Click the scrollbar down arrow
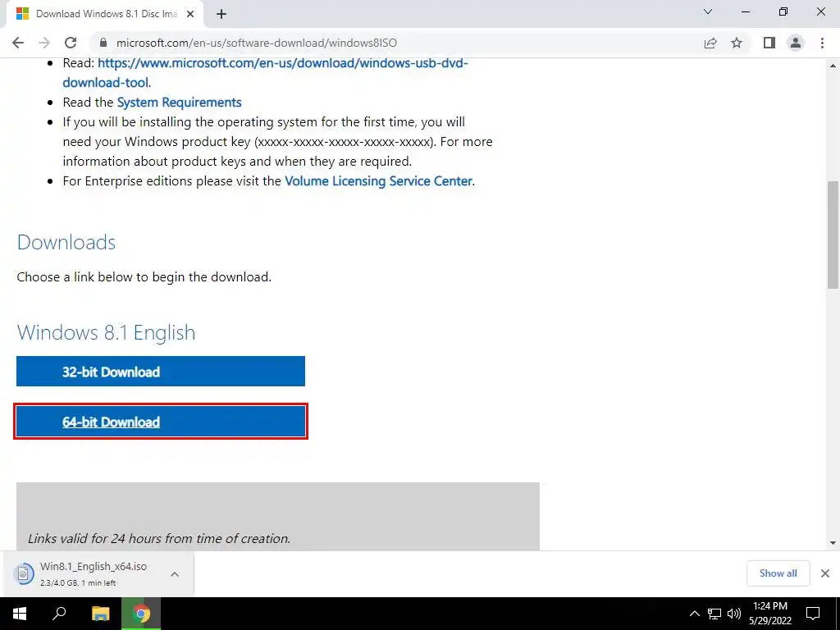 (833, 543)
